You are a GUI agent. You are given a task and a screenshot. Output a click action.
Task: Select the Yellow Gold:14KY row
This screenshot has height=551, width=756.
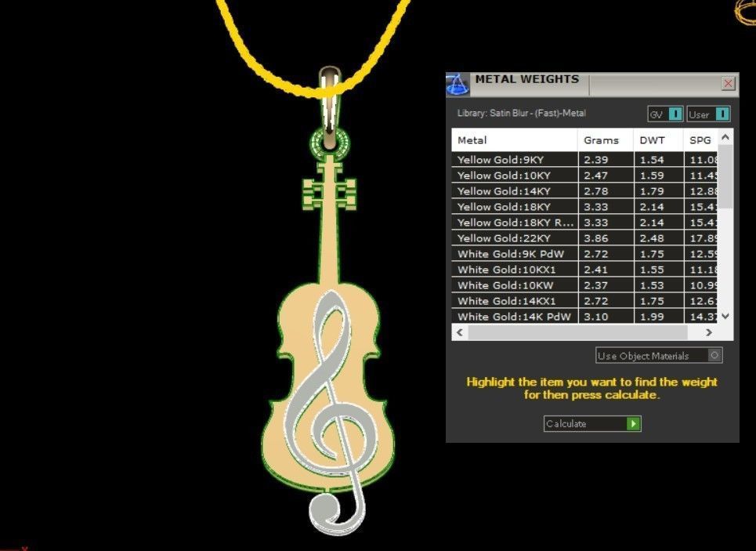584,191
